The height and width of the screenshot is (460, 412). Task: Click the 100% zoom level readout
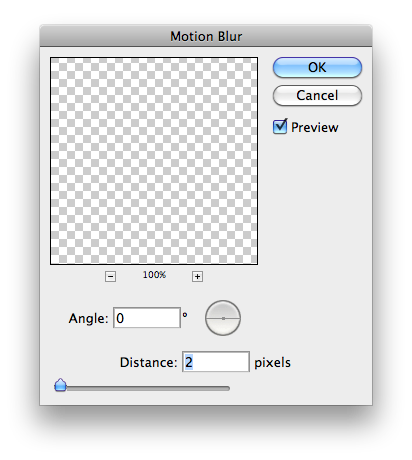tap(154, 275)
